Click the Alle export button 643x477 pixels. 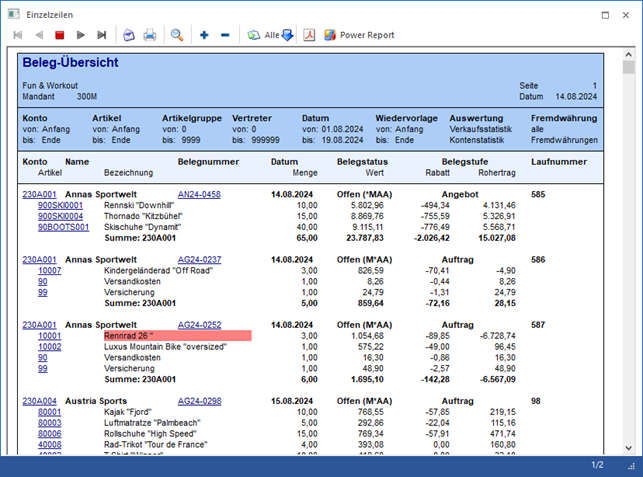(263, 35)
